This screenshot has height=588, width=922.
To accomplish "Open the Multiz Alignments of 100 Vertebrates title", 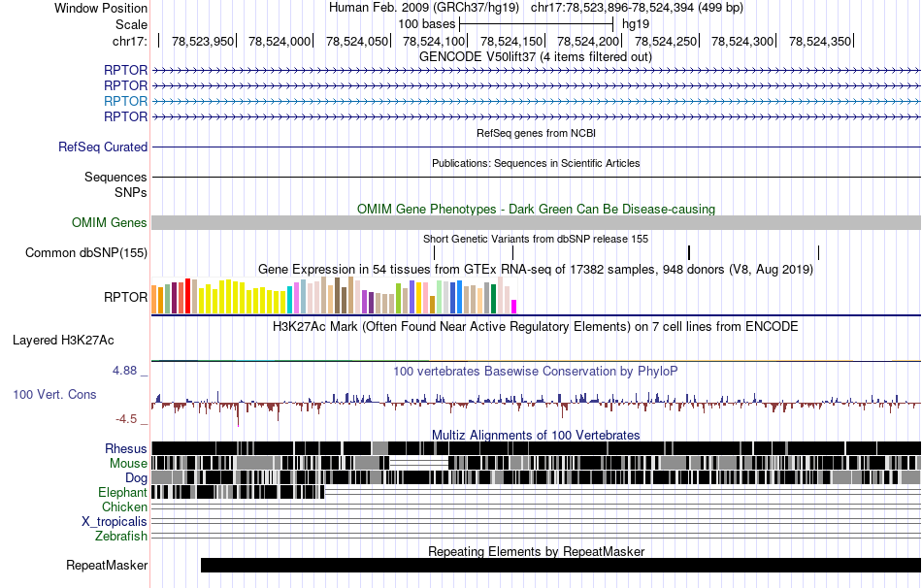I will pyautogui.click(x=536, y=435).
